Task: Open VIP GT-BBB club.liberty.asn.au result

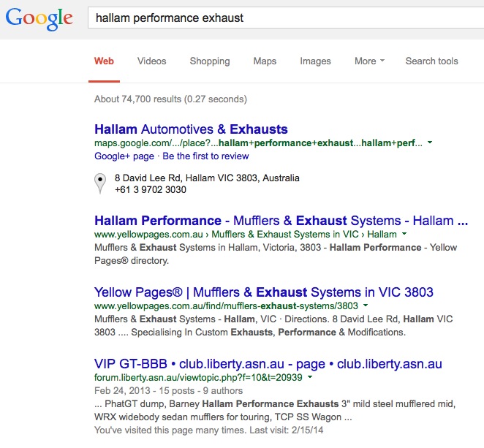Action: tap(268, 364)
